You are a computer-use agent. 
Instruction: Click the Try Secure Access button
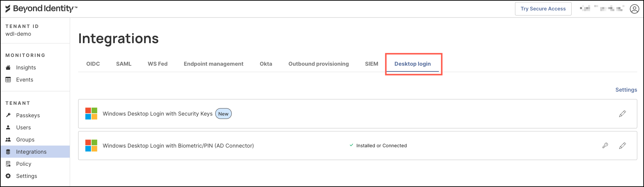(543, 9)
